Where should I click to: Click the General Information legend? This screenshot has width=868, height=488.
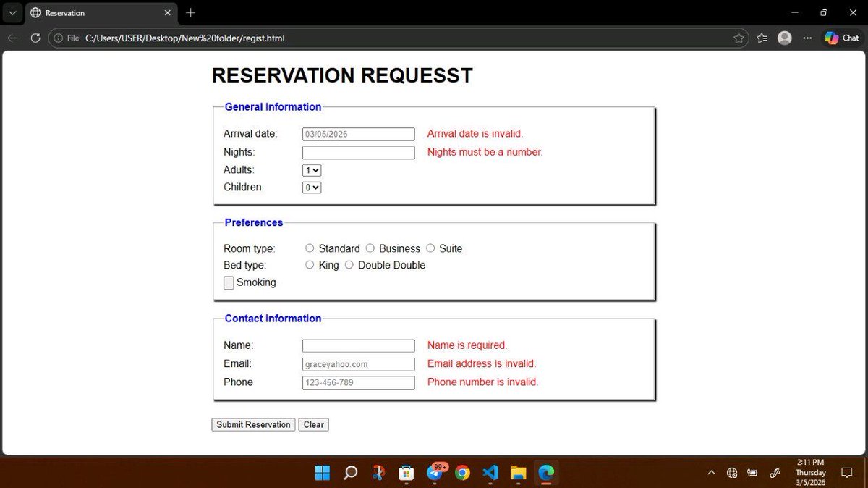[x=273, y=107]
